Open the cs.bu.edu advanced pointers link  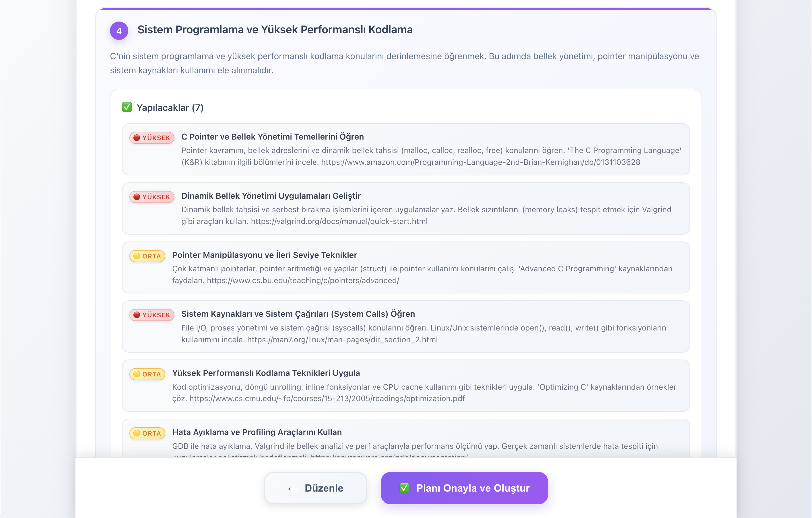click(303, 281)
